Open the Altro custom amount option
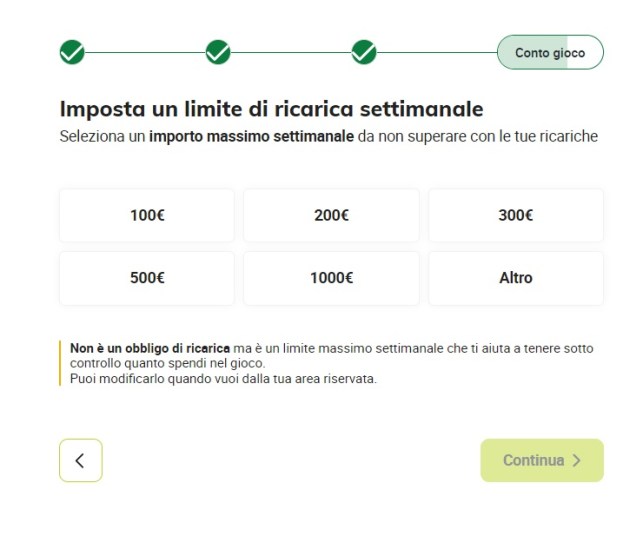 (516, 278)
